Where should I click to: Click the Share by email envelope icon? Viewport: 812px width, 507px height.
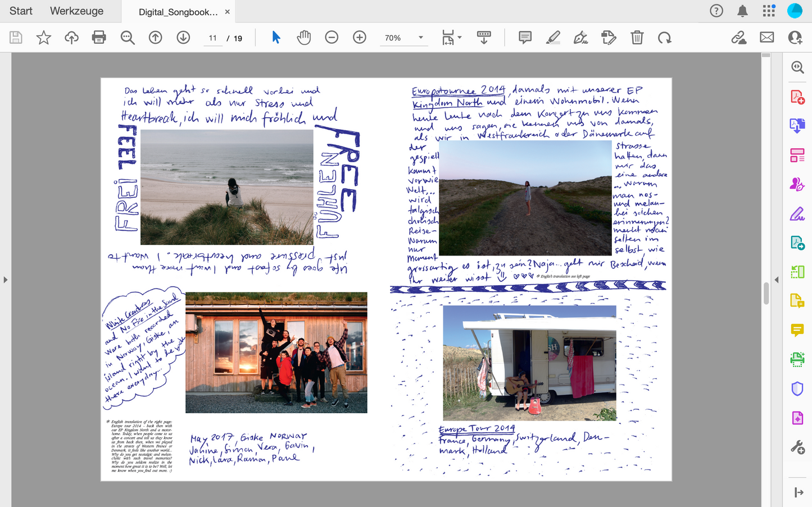click(x=766, y=38)
